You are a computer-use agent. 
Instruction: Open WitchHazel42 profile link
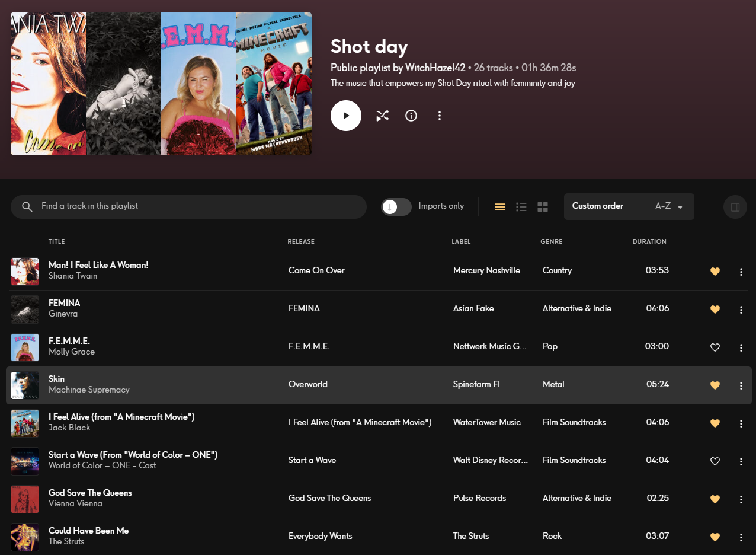[x=435, y=68]
